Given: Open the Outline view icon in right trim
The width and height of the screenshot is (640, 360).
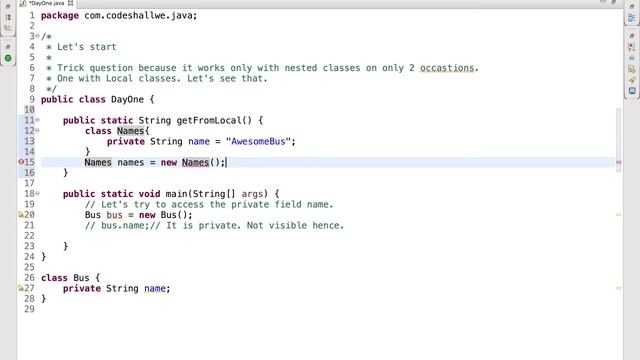Looking at the screenshot, I should click(x=632, y=18).
